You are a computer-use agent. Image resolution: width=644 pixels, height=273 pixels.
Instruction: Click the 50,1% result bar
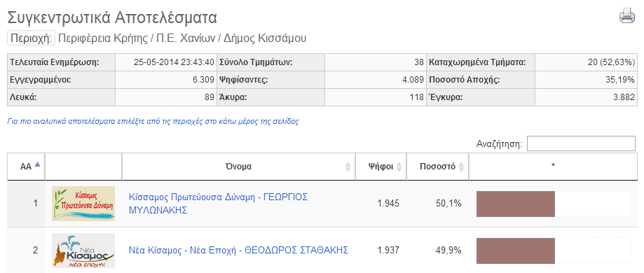516,204
